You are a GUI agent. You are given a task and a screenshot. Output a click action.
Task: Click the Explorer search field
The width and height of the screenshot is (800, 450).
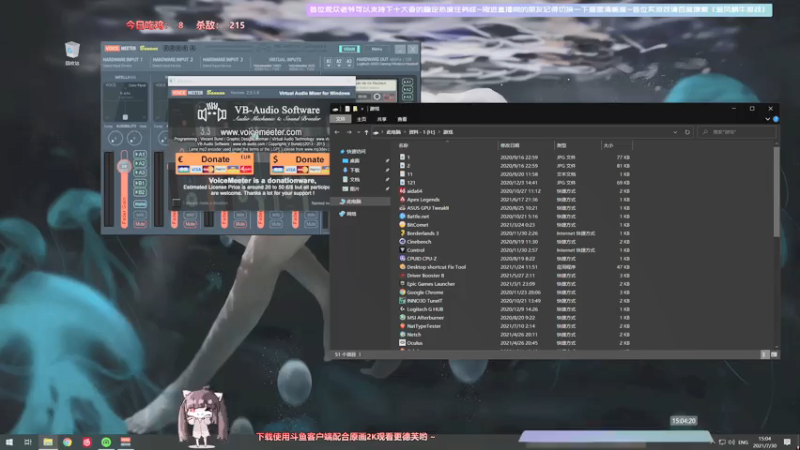[x=736, y=132]
